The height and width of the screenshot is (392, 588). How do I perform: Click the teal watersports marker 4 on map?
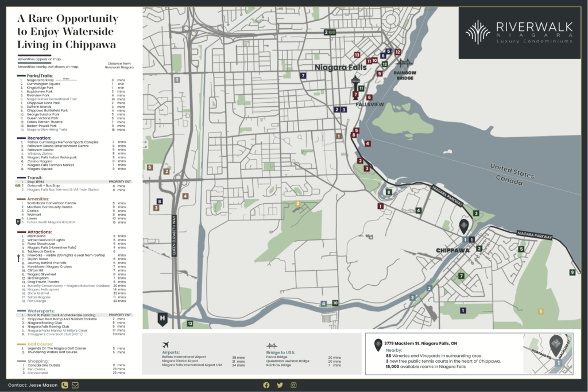pos(323,304)
